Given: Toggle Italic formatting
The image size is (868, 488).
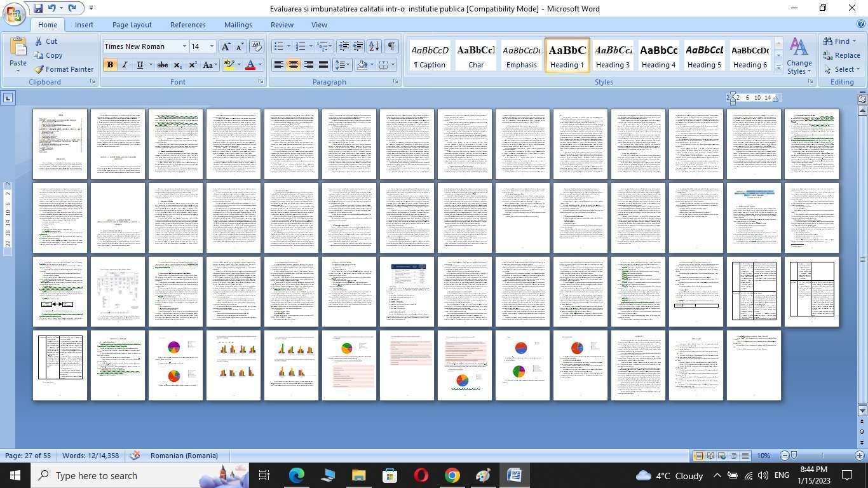Looking at the screenshot, I should (x=125, y=65).
